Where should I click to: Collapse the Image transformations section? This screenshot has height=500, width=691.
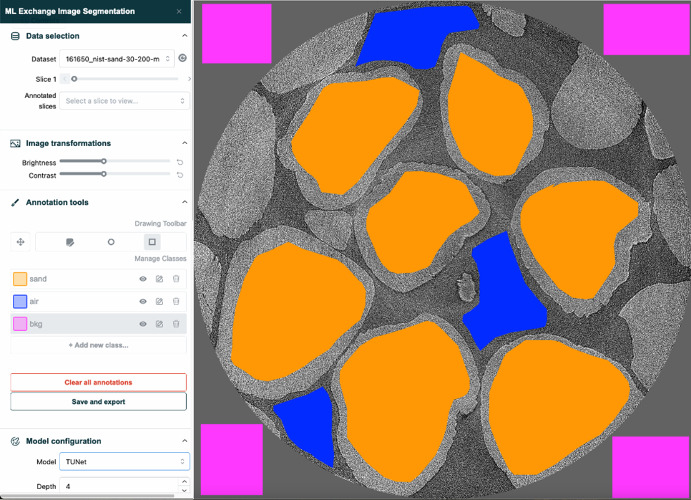[x=184, y=144]
